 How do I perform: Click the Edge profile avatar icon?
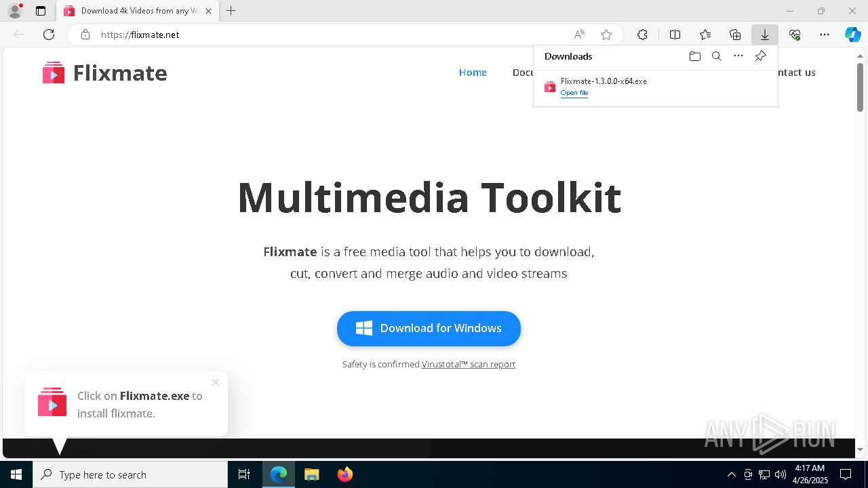coord(15,11)
